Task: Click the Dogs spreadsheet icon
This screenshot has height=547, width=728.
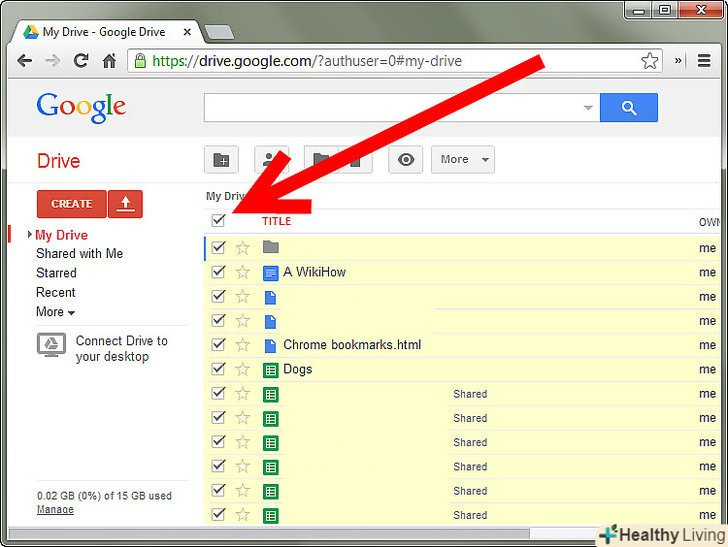Action: pos(271,370)
